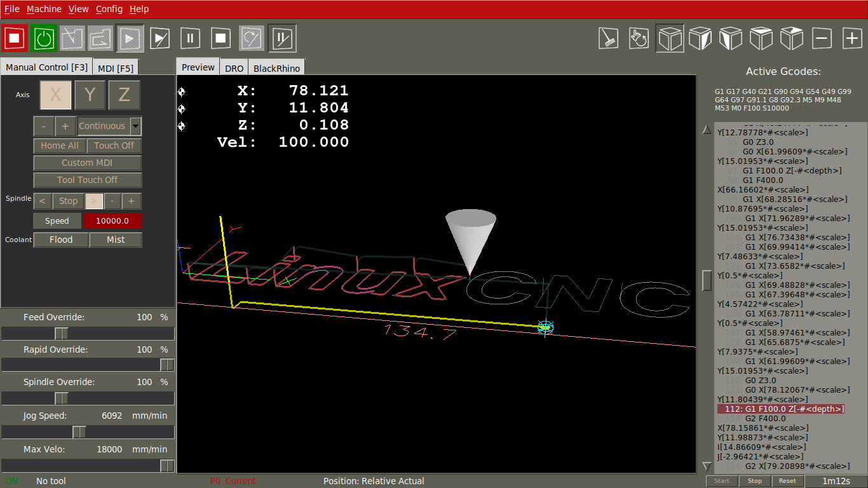The width and height of the screenshot is (868, 488).
Task: Click the Custom MDI button
Action: click(87, 163)
